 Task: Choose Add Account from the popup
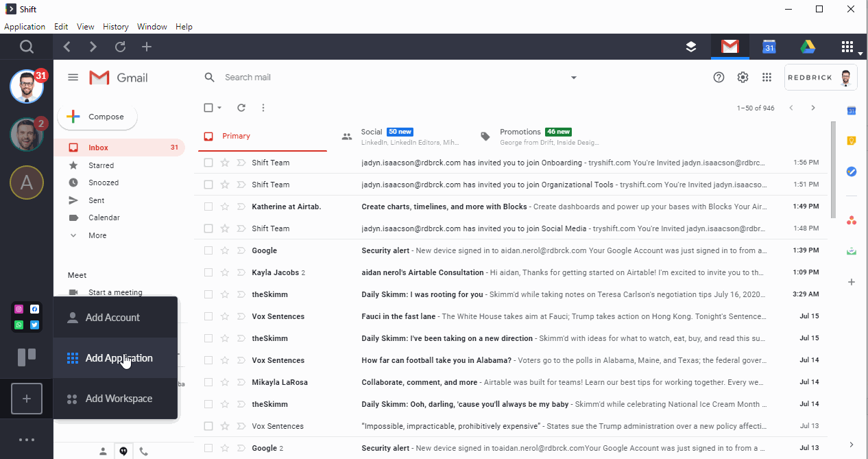tap(115, 318)
